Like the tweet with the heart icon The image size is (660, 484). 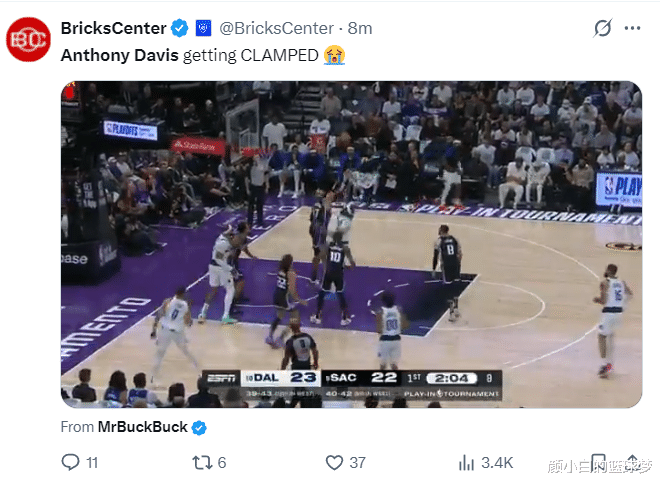point(335,462)
